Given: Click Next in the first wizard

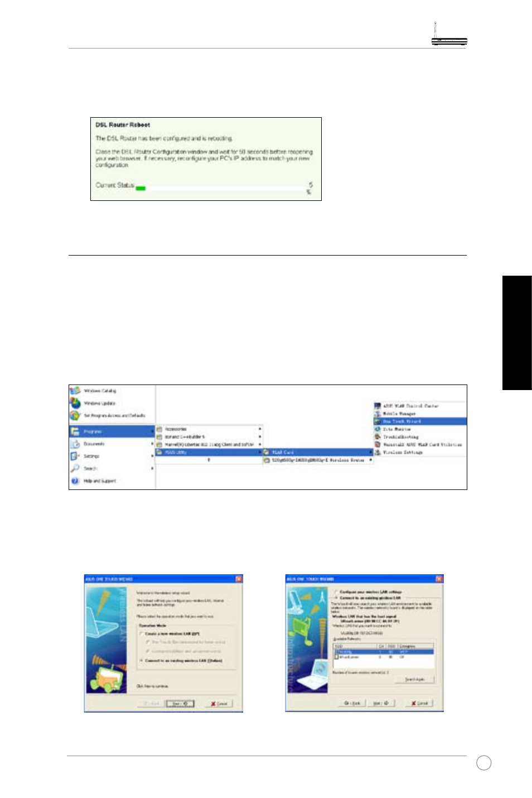Looking at the screenshot, I should pyautogui.click(x=180, y=704).
